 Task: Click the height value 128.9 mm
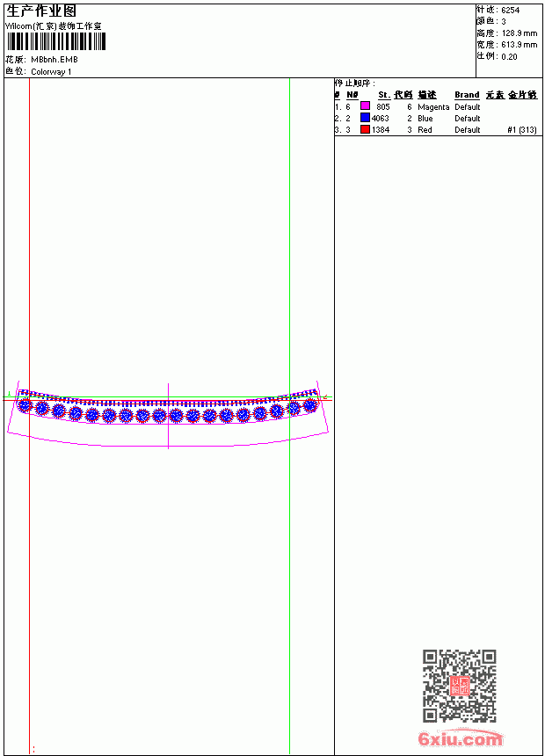coord(519,33)
